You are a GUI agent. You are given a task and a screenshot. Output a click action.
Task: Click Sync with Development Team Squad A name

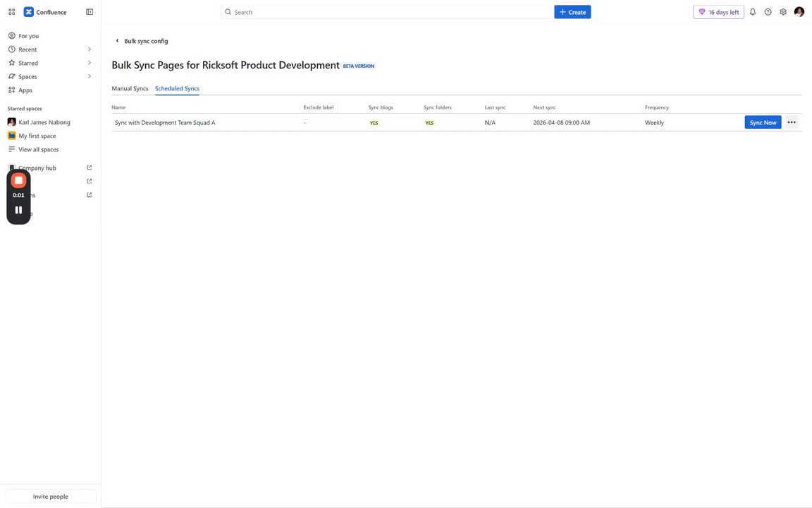(165, 123)
